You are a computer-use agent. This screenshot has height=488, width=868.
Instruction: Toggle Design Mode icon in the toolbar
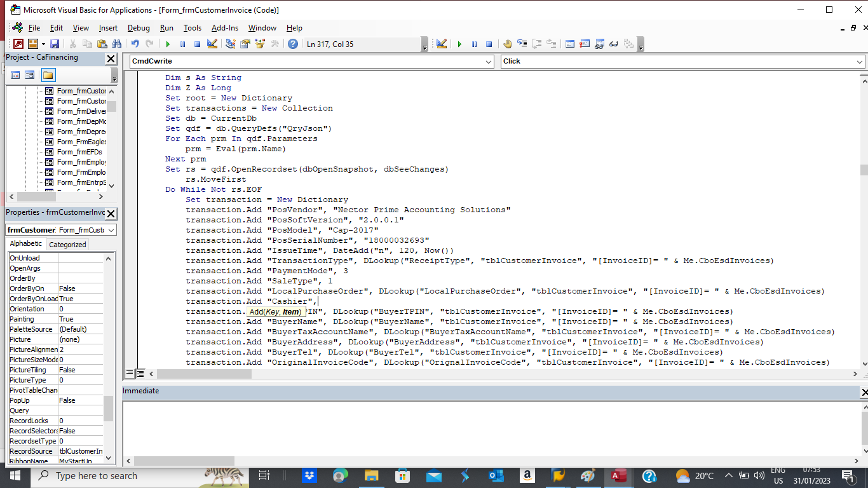point(212,44)
